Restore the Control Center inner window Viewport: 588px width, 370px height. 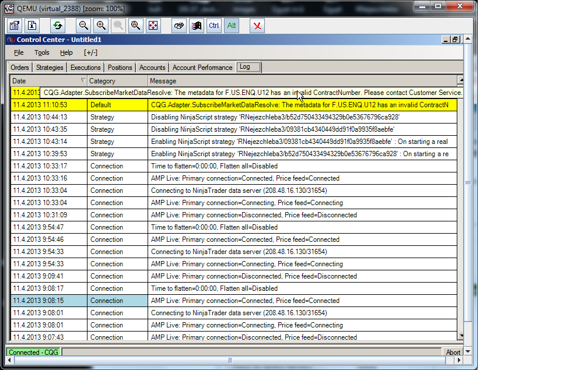[x=455, y=40]
